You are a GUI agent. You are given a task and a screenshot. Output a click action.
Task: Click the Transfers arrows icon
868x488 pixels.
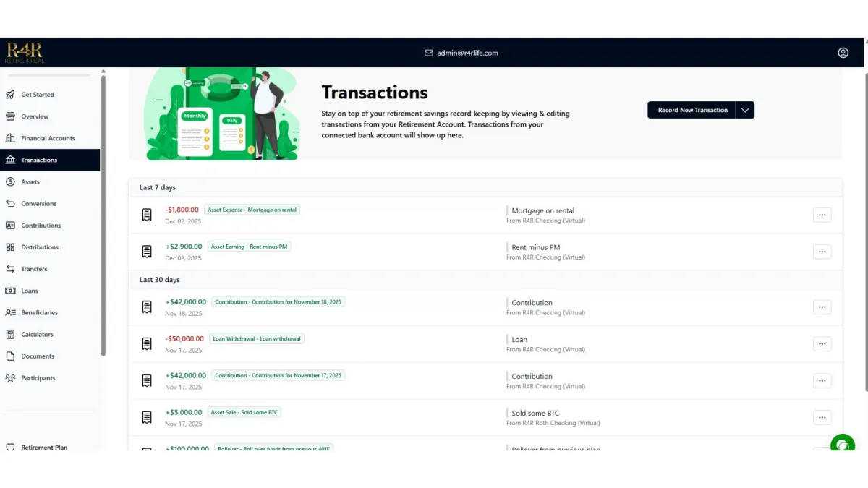coord(10,269)
